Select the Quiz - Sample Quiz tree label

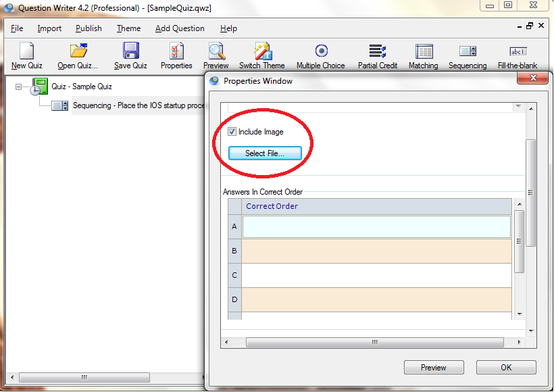click(82, 87)
